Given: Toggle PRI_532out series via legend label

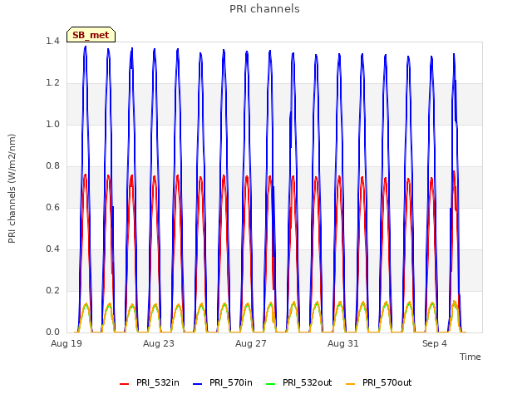Looking at the screenshot, I should pyautogui.click(x=307, y=382).
